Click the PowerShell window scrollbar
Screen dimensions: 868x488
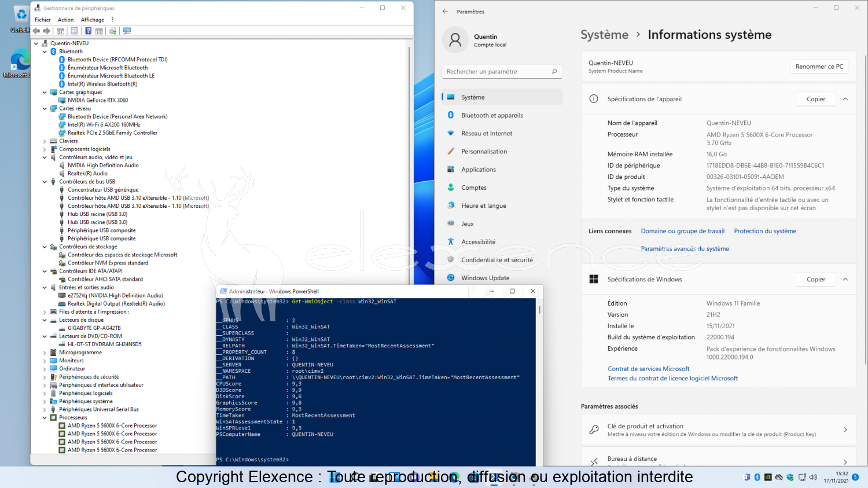pos(539,310)
